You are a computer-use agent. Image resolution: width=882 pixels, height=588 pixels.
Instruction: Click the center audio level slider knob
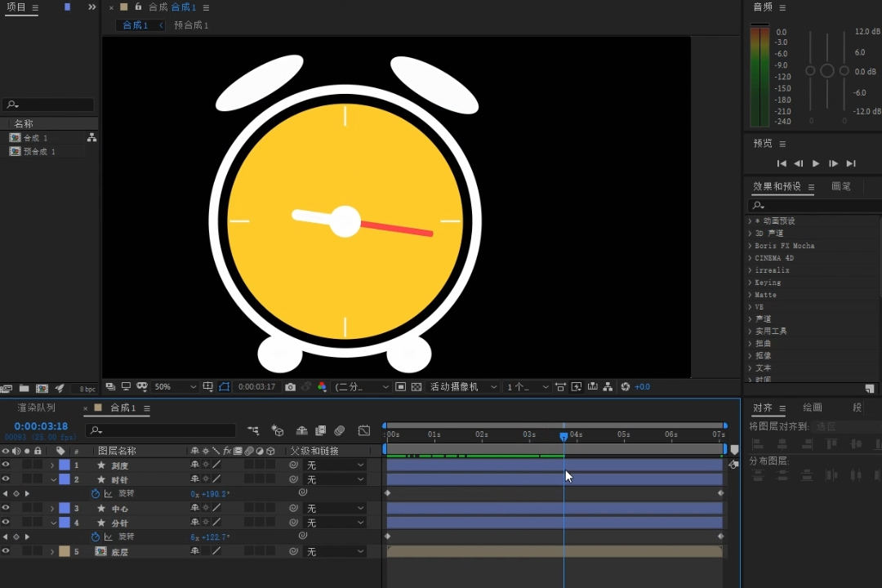pos(826,71)
